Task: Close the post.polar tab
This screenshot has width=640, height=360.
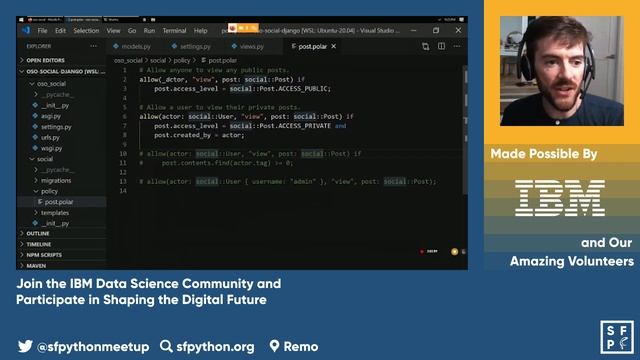Action: click(334, 47)
